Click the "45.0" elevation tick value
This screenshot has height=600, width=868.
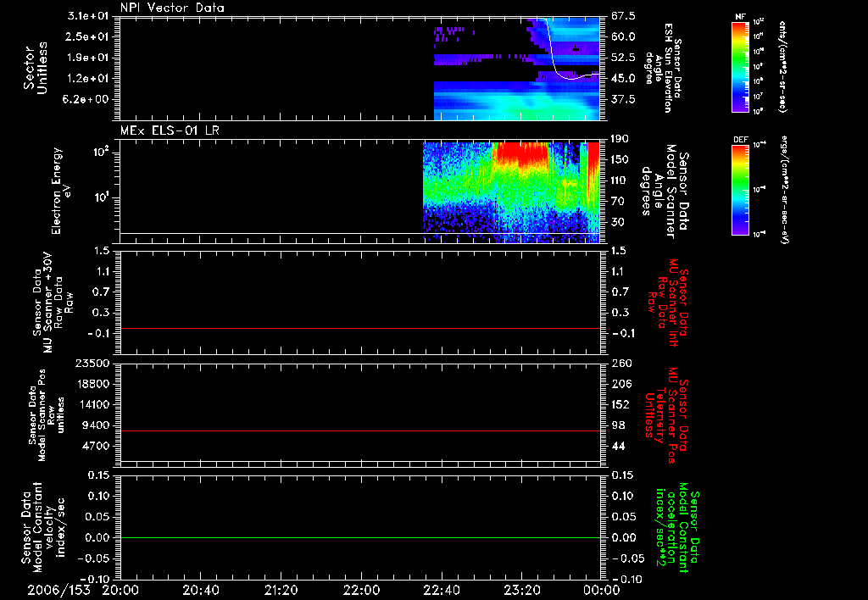[623, 79]
